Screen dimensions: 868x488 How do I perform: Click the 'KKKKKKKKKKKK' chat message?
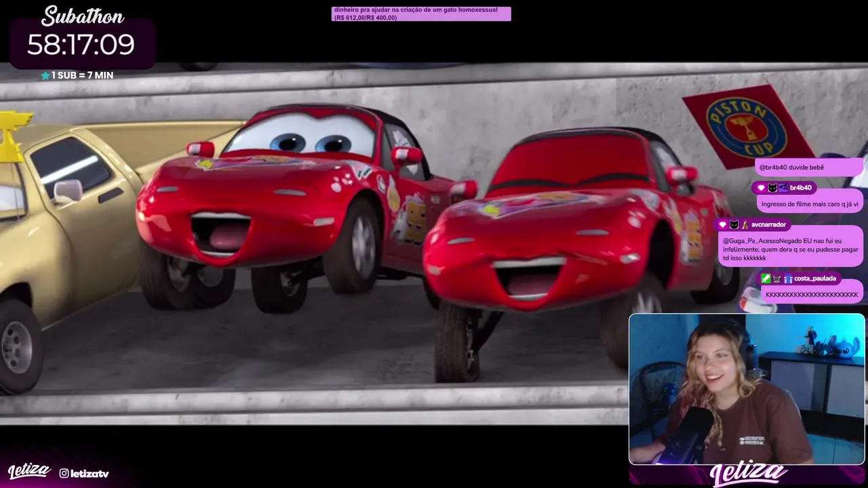tap(812, 295)
